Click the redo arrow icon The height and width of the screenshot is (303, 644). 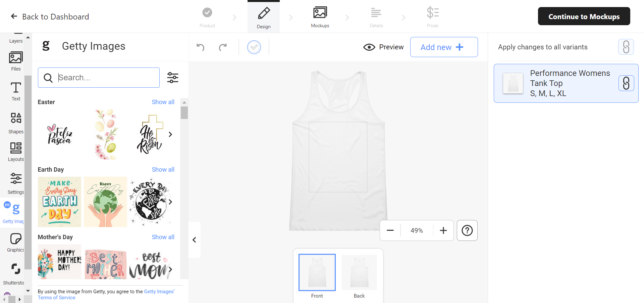click(x=223, y=47)
